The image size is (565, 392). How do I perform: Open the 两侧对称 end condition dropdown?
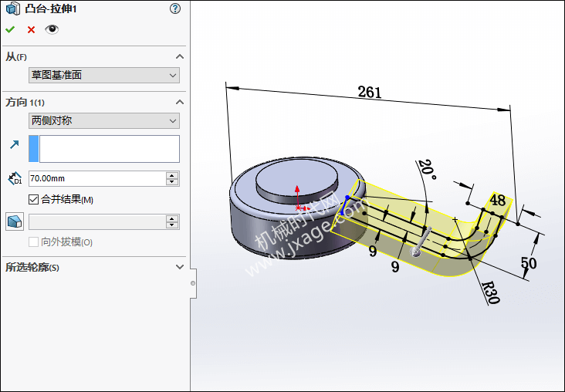[104, 120]
